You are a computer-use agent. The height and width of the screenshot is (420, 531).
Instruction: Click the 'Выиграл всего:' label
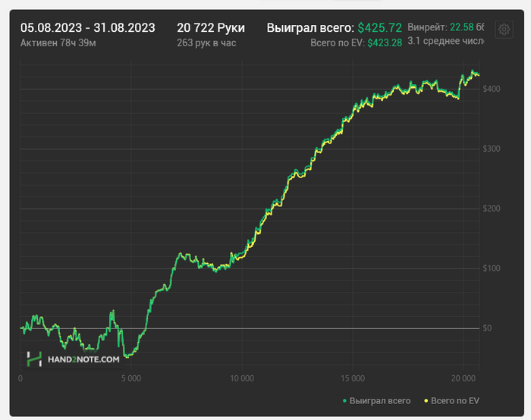310,28
